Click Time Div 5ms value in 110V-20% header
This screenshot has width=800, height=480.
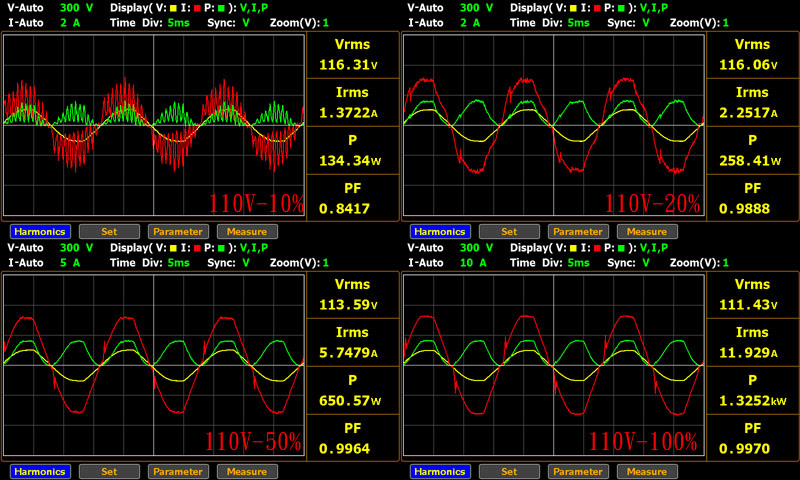tap(579, 23)
